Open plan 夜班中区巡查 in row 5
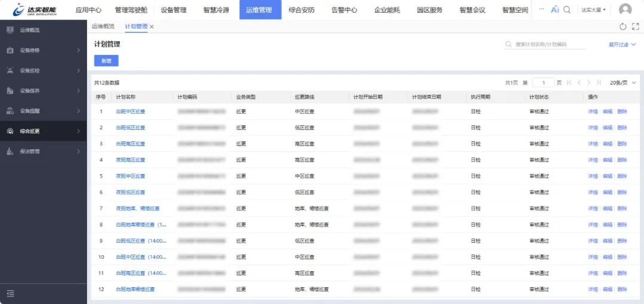The width and height of the screenshot is (644, 304). tap(131, 176)
